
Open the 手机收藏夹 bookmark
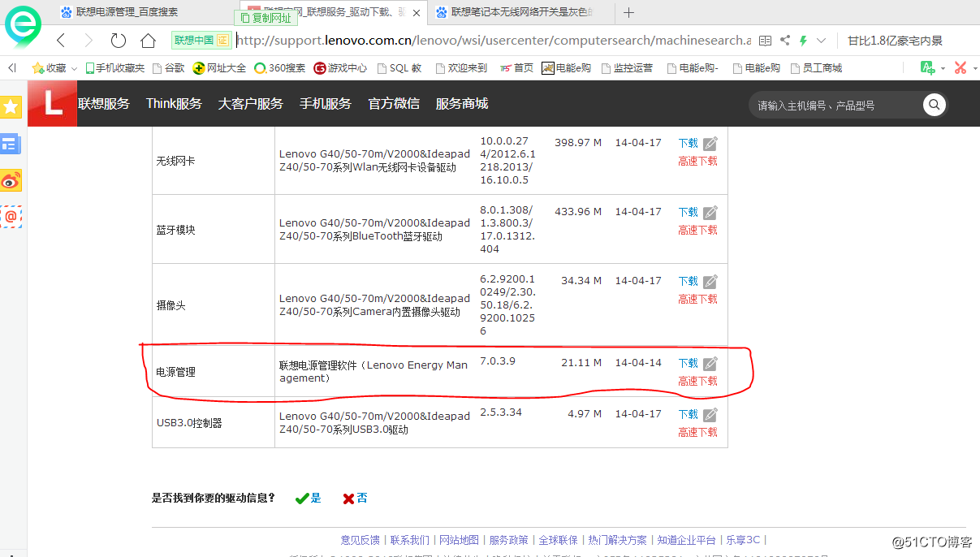tap(114, 68)
